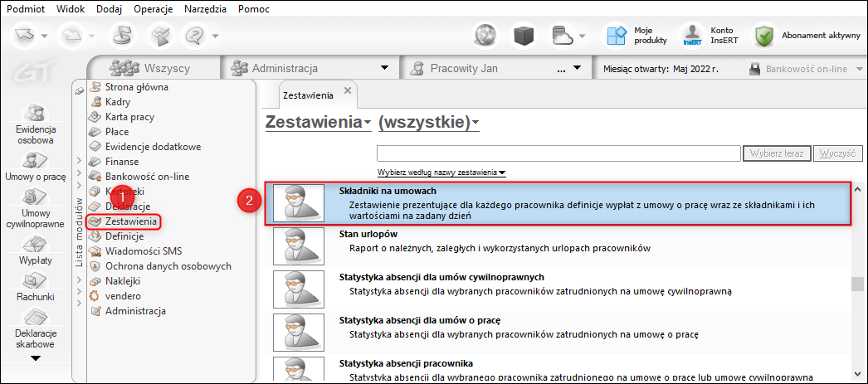
Task: Close the Zestawienia tab
Action: click(x=347, y=90)
